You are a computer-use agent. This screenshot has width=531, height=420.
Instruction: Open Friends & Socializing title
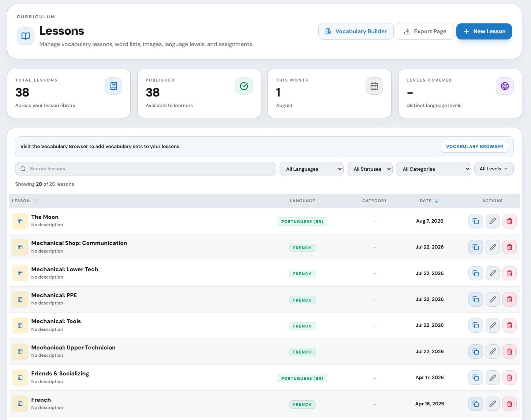[60, 374]
